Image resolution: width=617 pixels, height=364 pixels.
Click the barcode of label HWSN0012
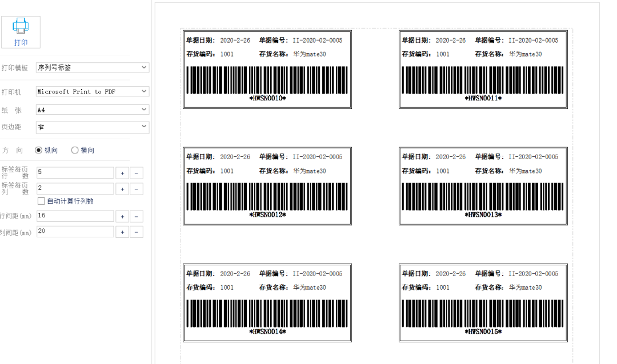coord(267,196)
